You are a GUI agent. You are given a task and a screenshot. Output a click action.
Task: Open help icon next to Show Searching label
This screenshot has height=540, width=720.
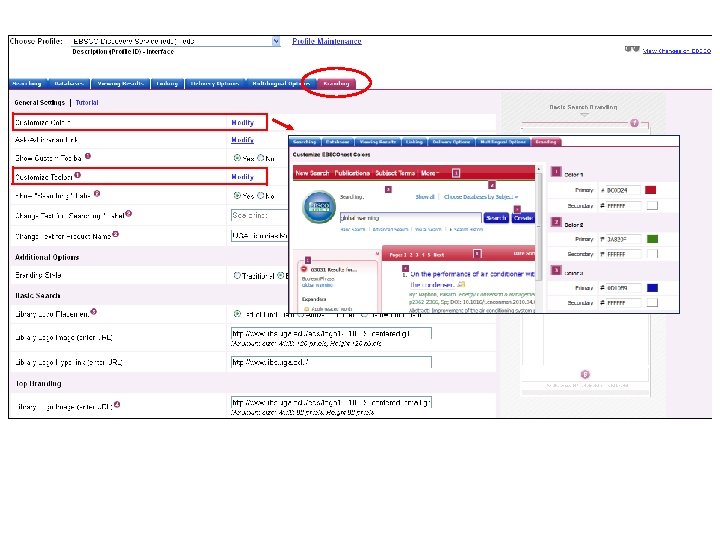tap(97, 193)
